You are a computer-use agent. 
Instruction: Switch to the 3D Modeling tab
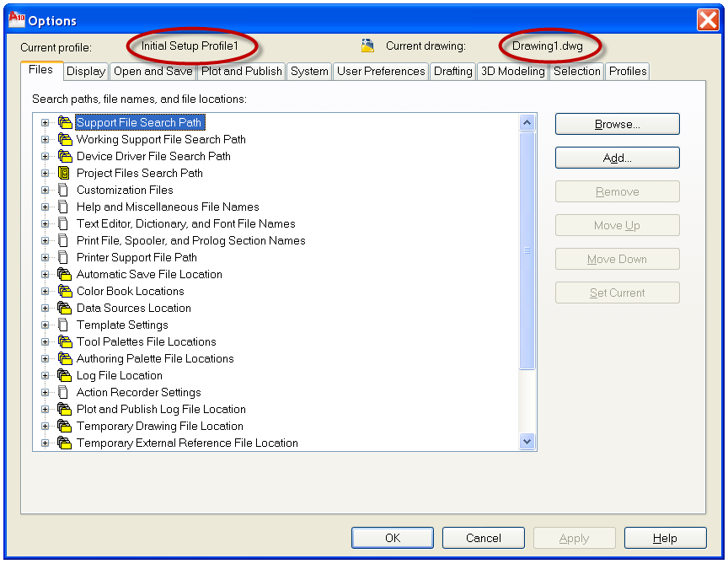point(513,72)
